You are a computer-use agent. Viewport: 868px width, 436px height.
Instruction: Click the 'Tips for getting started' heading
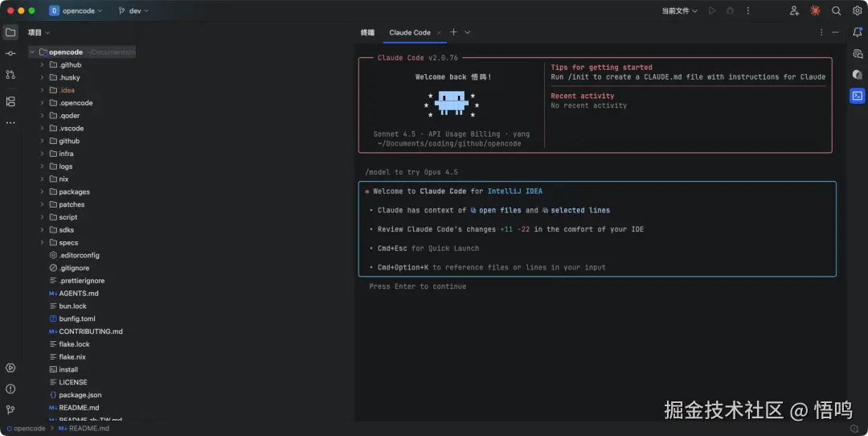point(601,67)
